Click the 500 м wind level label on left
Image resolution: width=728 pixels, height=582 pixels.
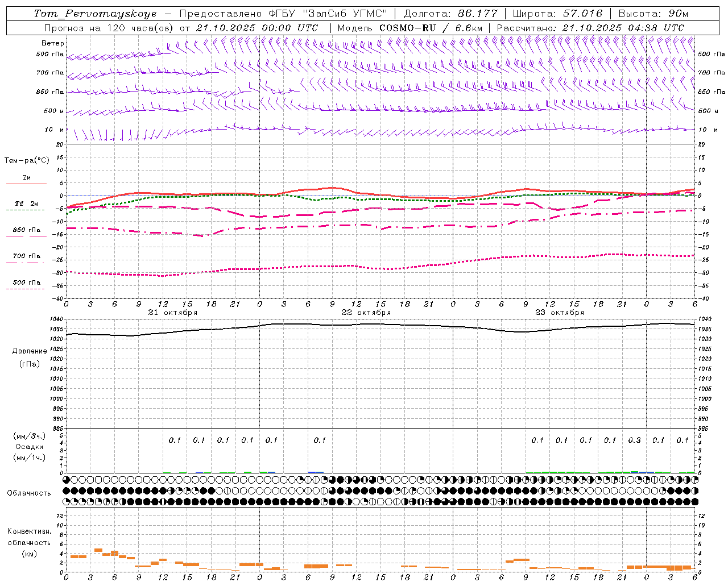click(54, 111)
